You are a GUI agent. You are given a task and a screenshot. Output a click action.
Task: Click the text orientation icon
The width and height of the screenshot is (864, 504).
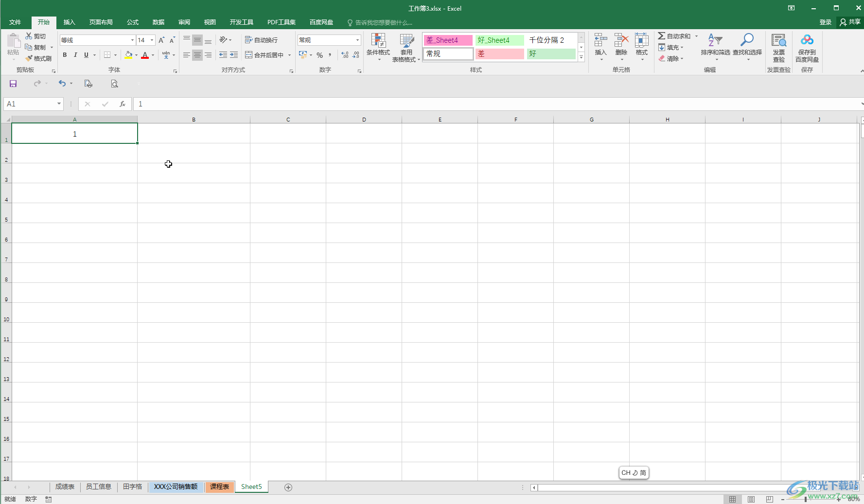tap(223, 40)
